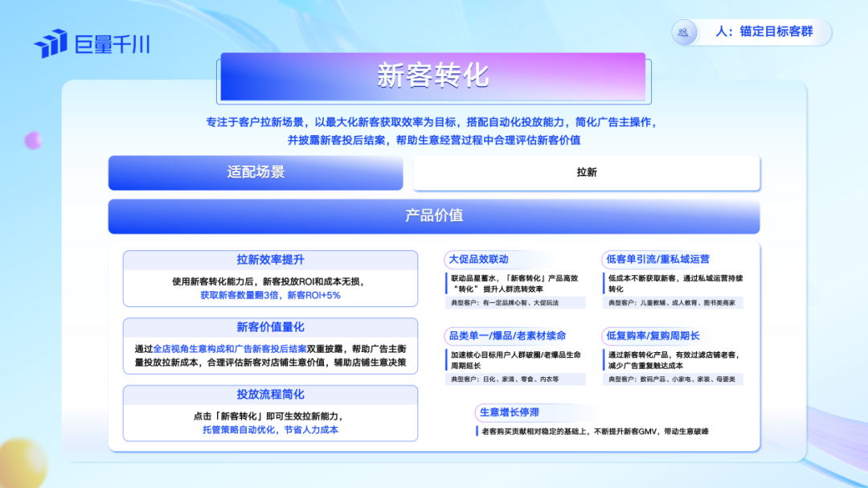Click 典型客户：数码产品、小家电、家装、母婴类 line
The width and height of the screenshot is (868, 488).
(x=671, y=379)
